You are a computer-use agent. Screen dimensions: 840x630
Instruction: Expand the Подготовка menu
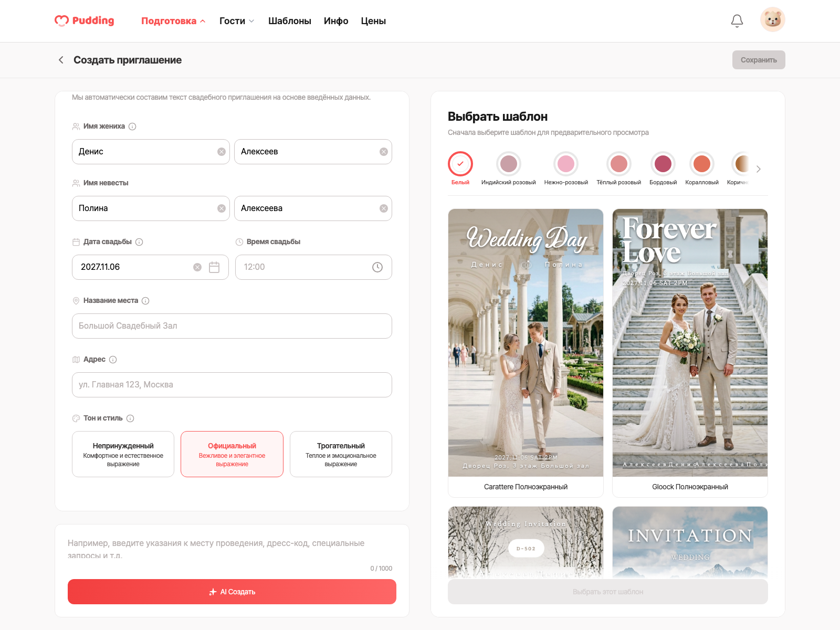coord(173,21)
